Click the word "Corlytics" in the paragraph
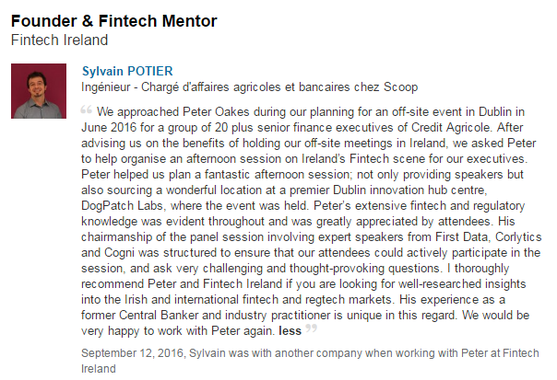The width and height of the screenshot is (557, 380). pos(518,237)
